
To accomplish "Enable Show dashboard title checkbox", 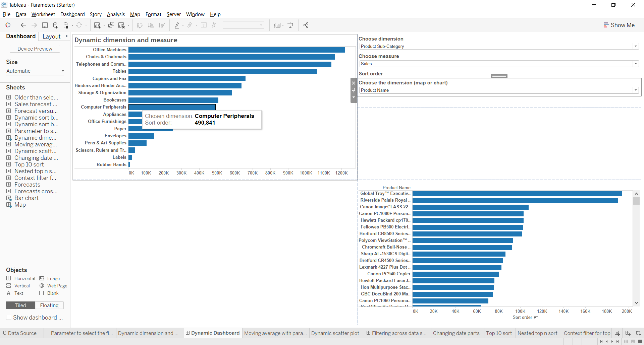I will click(x=9, y=318).
